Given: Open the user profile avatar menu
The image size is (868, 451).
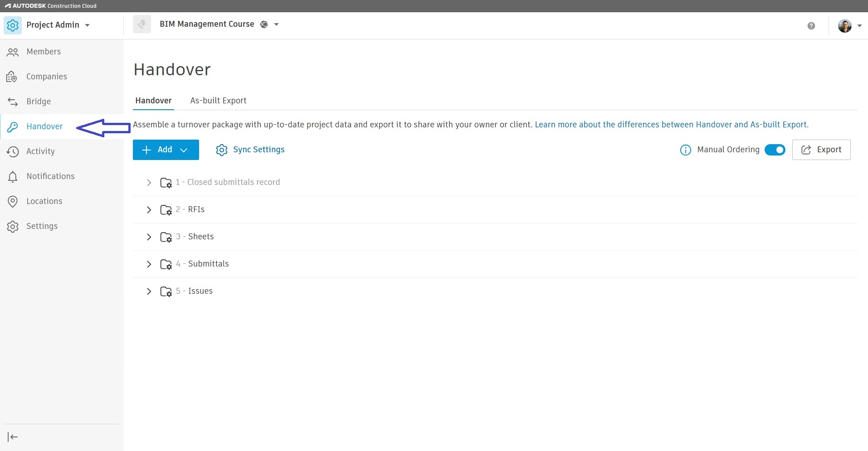Looking at the screenshot, I should click(x=849, y=26).
